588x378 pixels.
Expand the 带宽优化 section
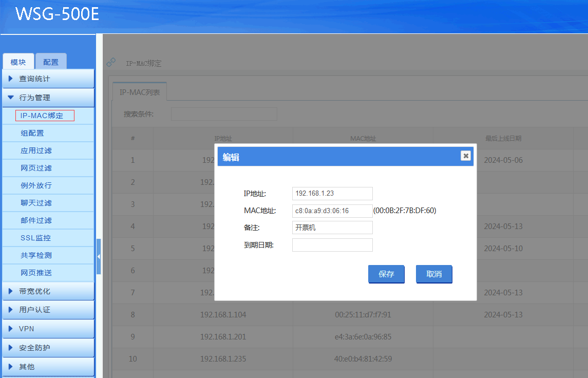point(48,291)
